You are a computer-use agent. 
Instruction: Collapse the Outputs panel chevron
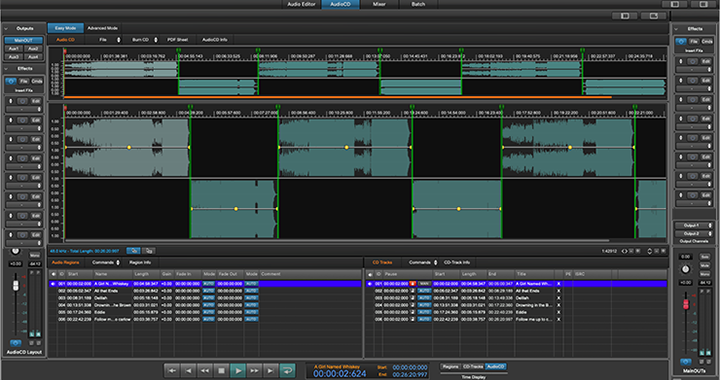pos(6,28)
